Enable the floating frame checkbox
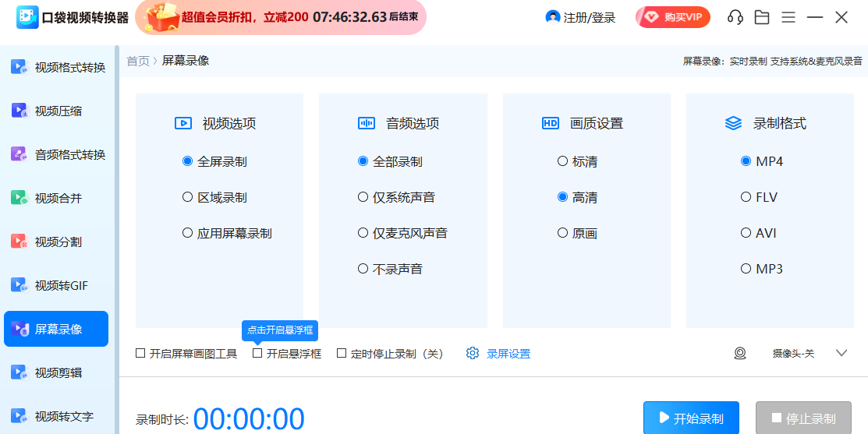 [257, 354]
